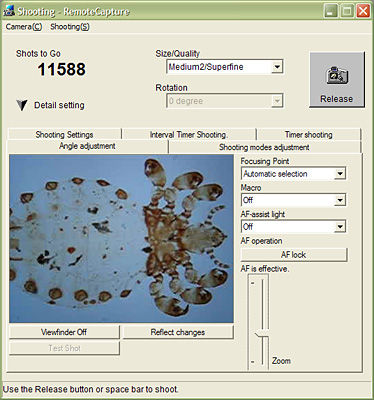Collapse the Detail setting arrow
This screenshot has width=374, height=400.
[22, 105]
